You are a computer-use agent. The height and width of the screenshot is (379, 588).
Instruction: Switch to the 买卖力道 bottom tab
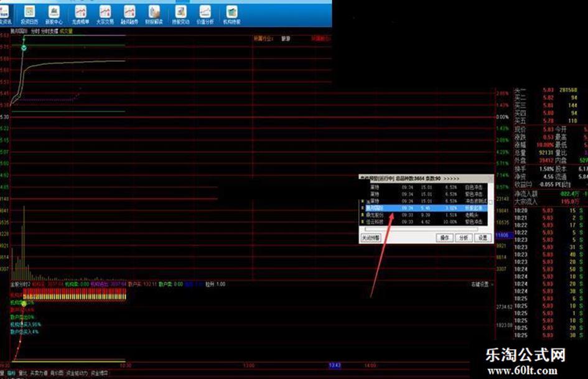point(39,373)
